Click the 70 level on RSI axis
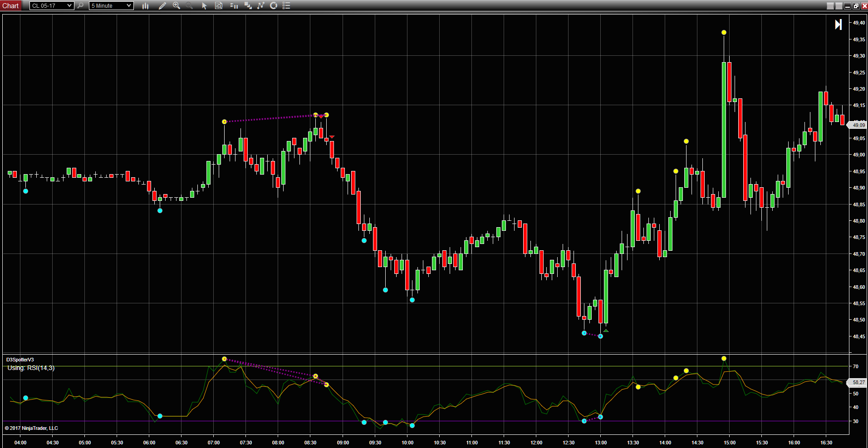This screenshot has height=448, width=868. click(x=855, y=366)
